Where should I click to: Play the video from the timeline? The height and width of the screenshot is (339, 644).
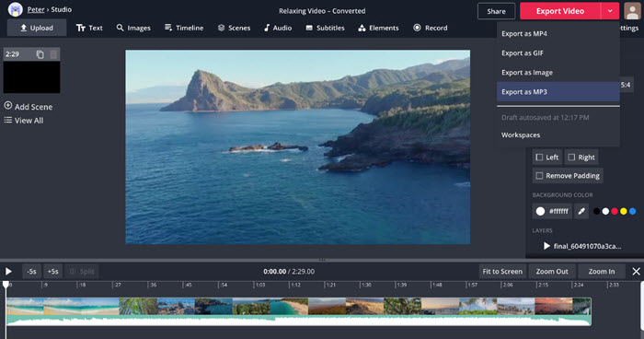(x=8, y=272)
